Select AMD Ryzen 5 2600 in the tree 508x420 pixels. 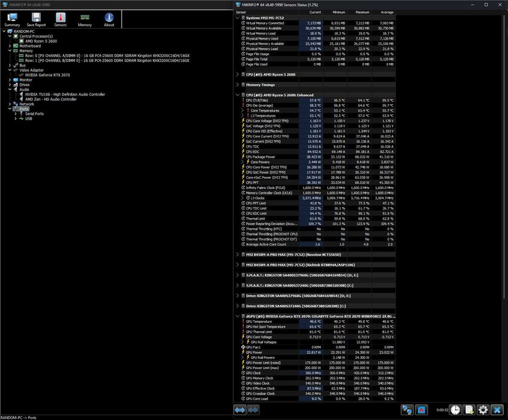point(41,41)
